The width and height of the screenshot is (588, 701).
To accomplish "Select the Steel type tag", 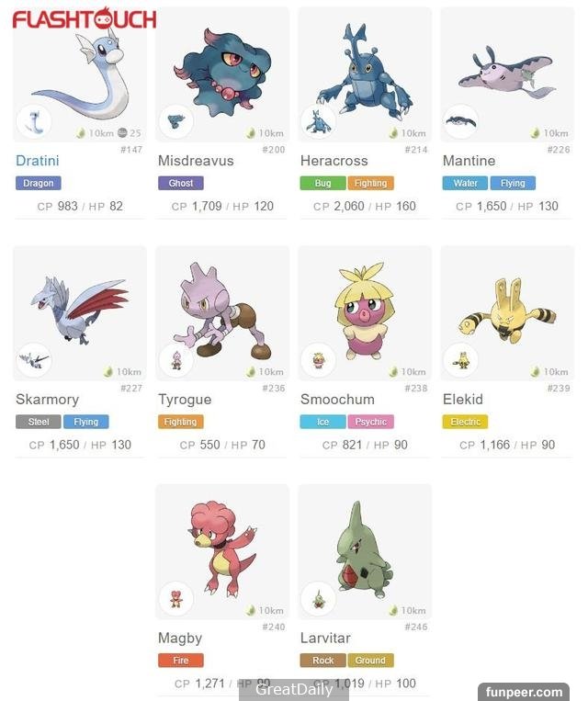I will click(x=39, y=422).
